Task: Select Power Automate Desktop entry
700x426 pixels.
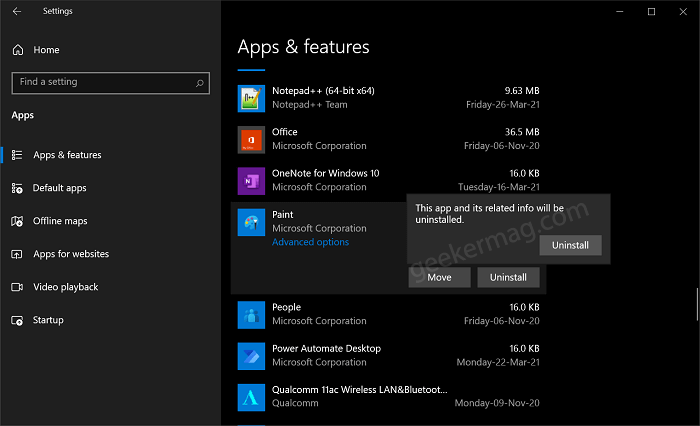Action: [388, 355]
